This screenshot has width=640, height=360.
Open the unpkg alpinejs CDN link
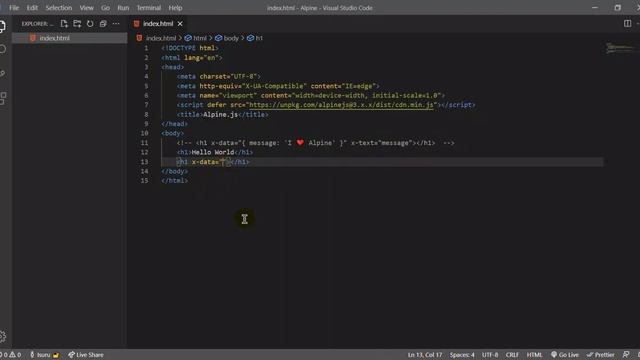[341, 105]
